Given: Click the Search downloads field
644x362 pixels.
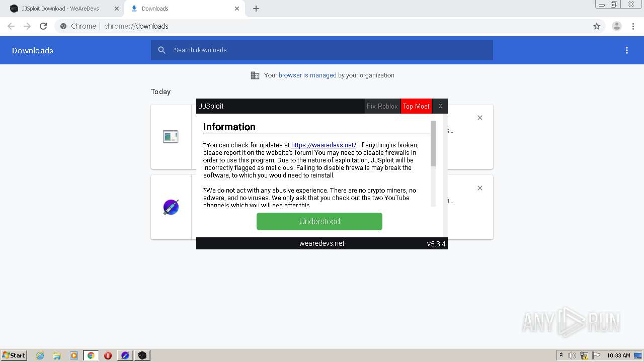Looking at the screenshot, I should coord(322,50).
